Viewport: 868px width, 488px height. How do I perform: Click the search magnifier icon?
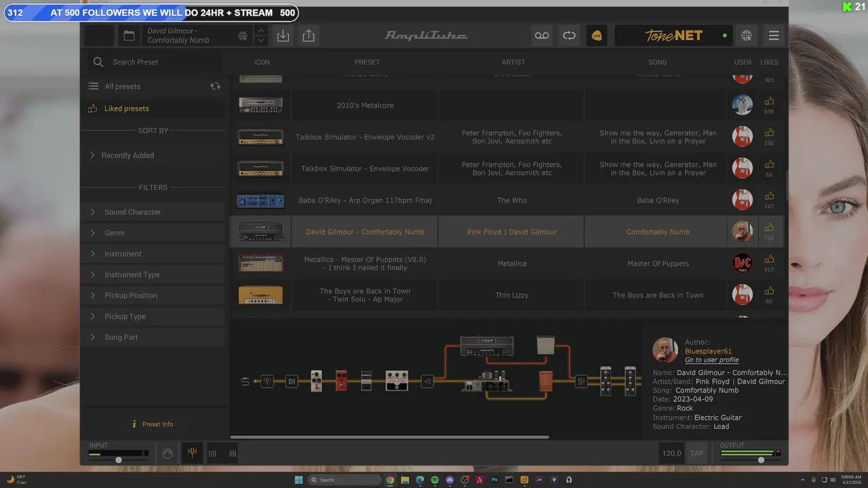tap(98, 62)
